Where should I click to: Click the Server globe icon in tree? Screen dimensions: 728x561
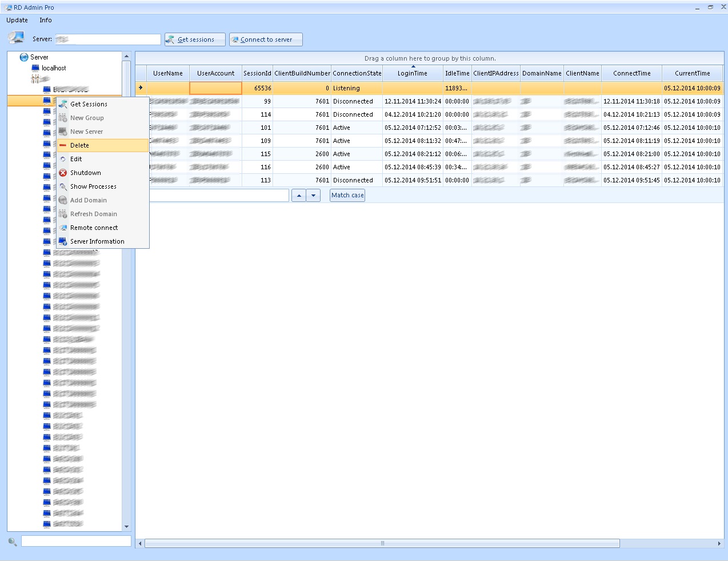coord(24,57)
